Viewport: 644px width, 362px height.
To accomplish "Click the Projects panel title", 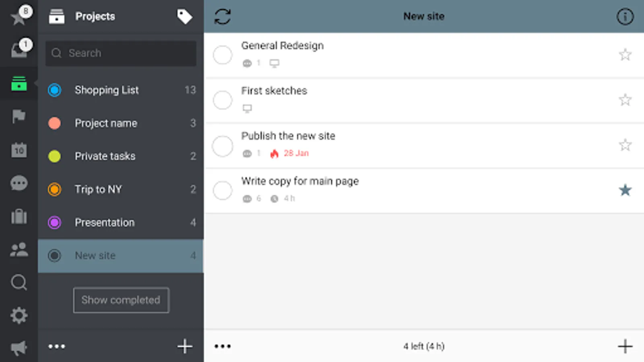I will tap(95, 16).
